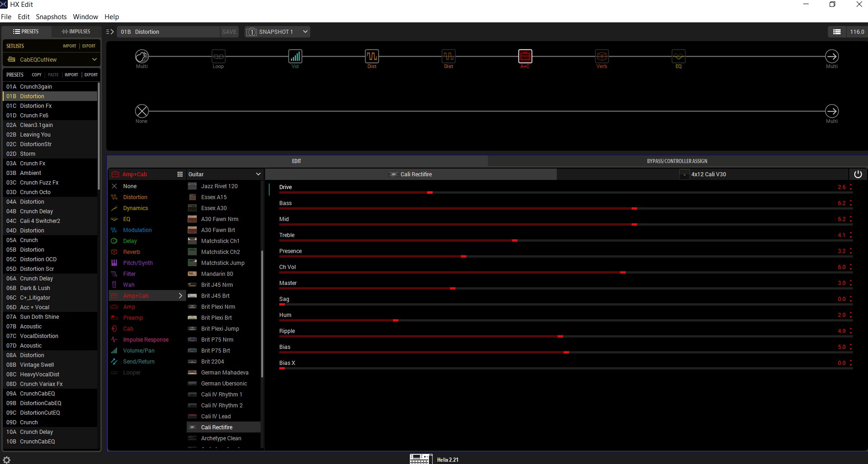Open the Snapshots menu

click(51, 17)
